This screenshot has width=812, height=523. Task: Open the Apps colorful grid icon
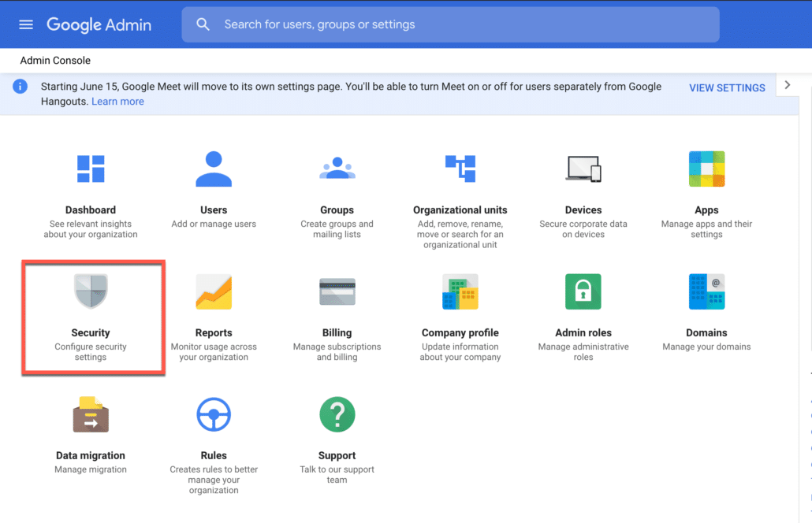[707, 169]
